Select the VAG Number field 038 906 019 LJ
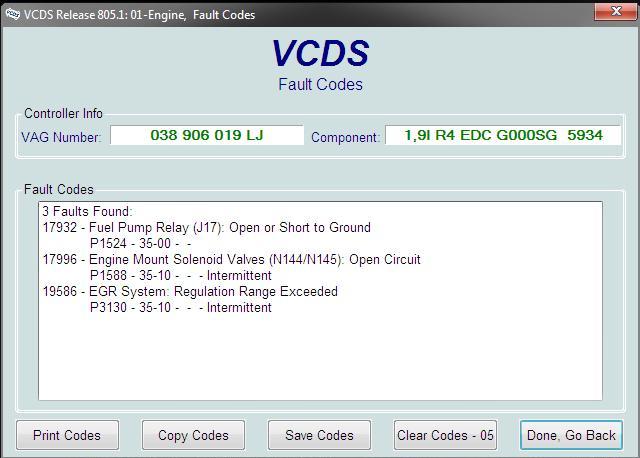 (x=207, y=135)
